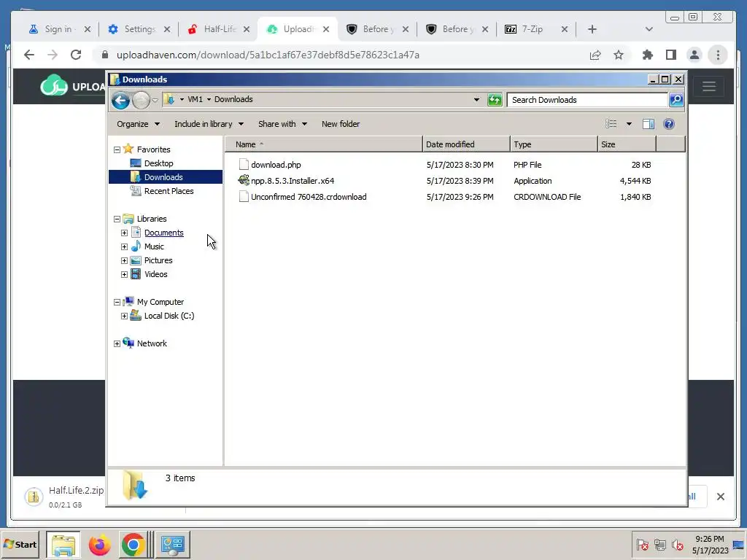This screenshot has width=747, height=560.
Task: Open the Include in library menu
Action: [x=209, y=124]
